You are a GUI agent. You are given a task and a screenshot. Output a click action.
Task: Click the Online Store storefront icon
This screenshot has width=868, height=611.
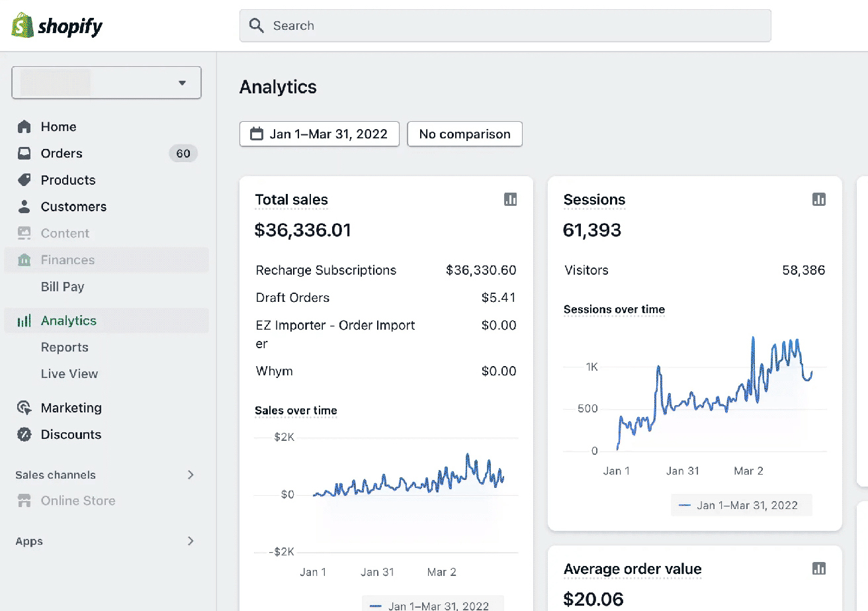click(24, 500)
